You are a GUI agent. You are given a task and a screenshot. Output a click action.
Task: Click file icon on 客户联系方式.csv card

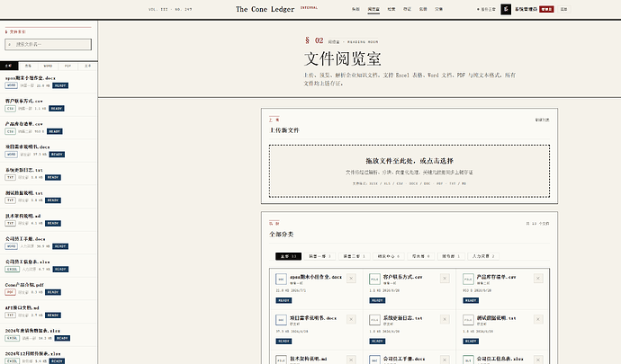click(x=374, y=279)
